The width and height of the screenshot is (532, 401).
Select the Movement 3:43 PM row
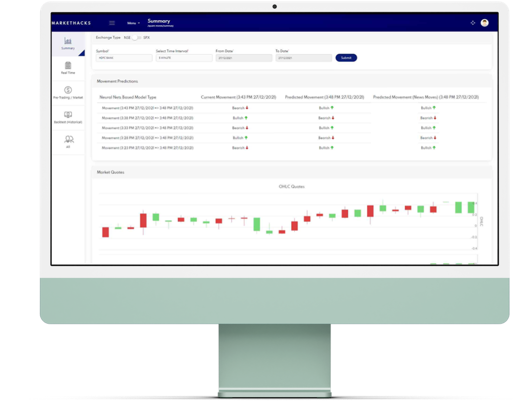click(147, 108)
